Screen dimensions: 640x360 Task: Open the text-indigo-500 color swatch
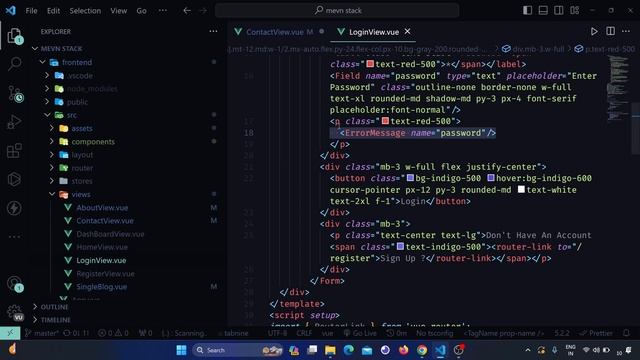(x=400, y=246)
